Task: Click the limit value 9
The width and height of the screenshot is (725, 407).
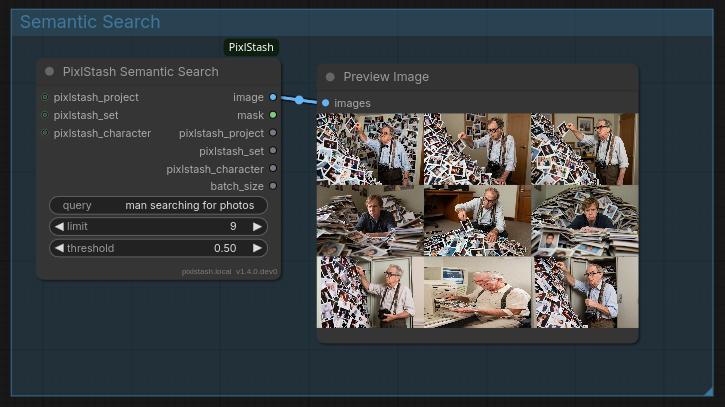Action: [233, 226]
